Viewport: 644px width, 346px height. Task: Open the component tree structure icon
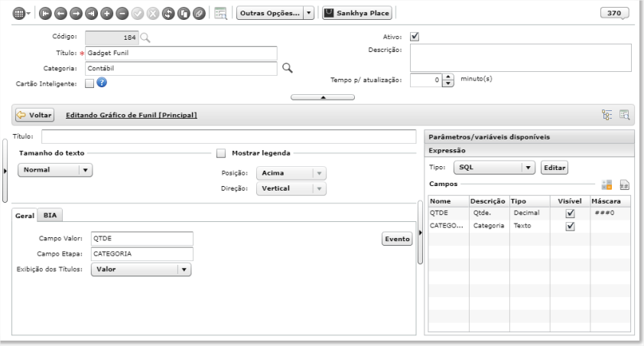coord(607,115)
